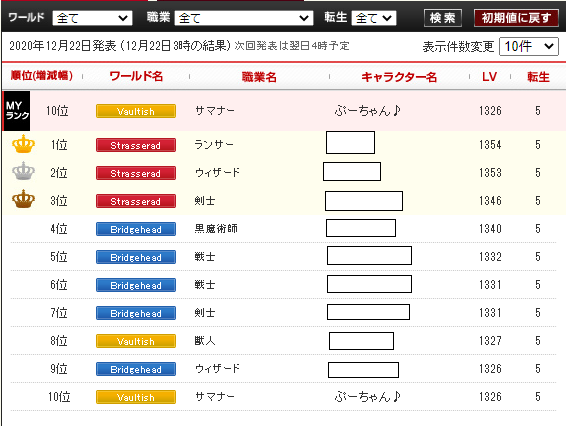Click 戦士 job in 6位 row
Screen dimensions: 566x426
pyautogui.click(x=205, y=284)
